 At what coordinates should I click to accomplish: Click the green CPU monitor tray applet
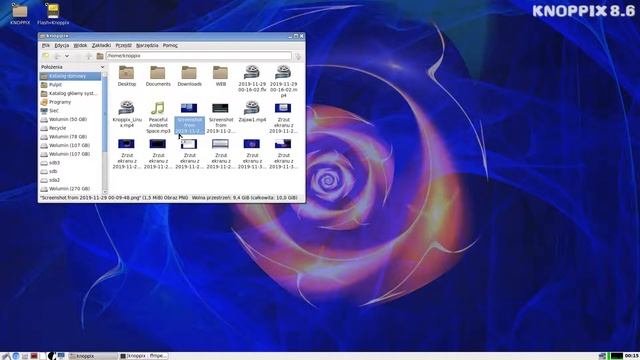coord(616,356)
